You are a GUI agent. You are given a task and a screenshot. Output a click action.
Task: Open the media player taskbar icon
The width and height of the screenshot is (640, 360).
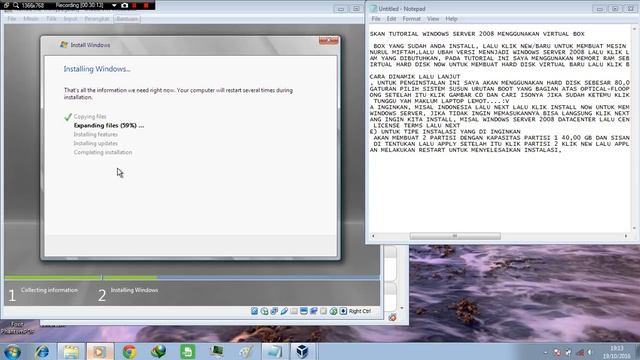(100, 351)
